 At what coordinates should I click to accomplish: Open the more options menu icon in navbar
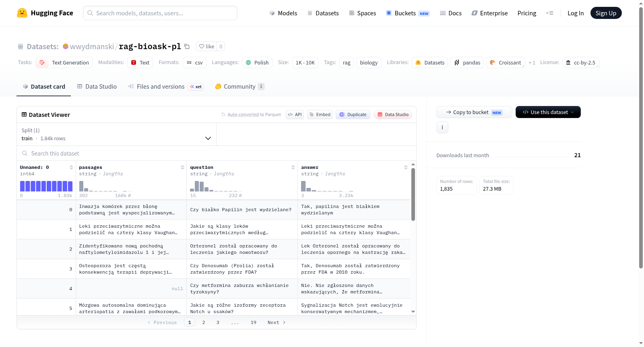(549, 13)
